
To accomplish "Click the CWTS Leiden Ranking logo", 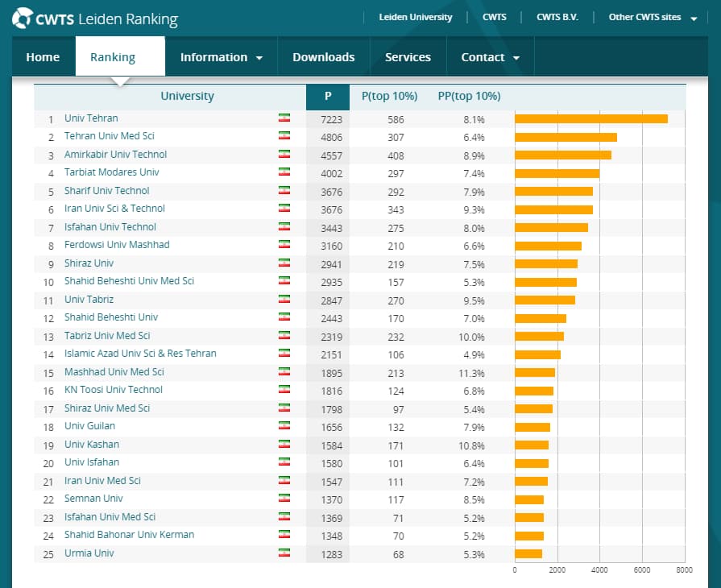I will click(95, 19).
